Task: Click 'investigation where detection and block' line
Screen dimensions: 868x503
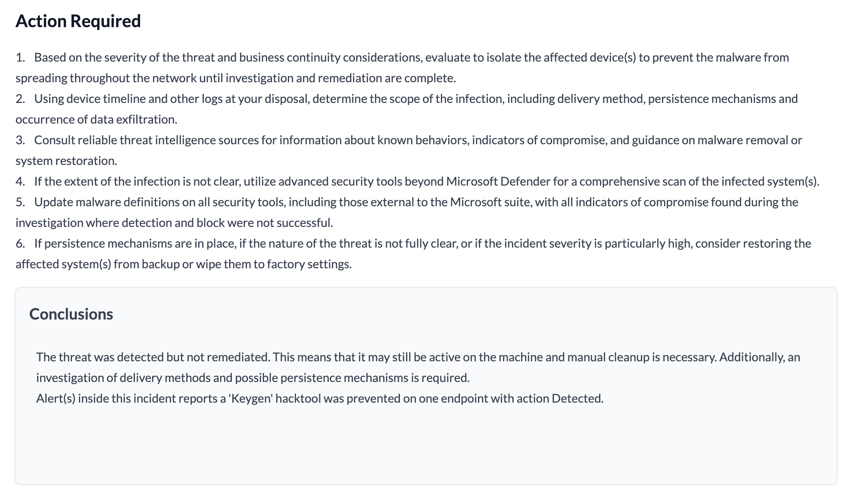Action: 174,223
